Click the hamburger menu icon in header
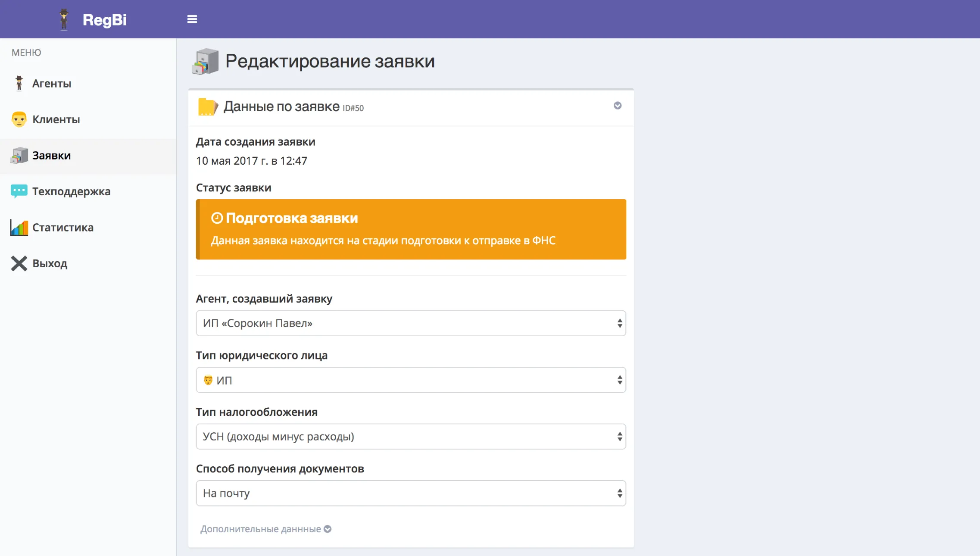The height and width of the screenshot is (556, 980). [x=192, y=19]
